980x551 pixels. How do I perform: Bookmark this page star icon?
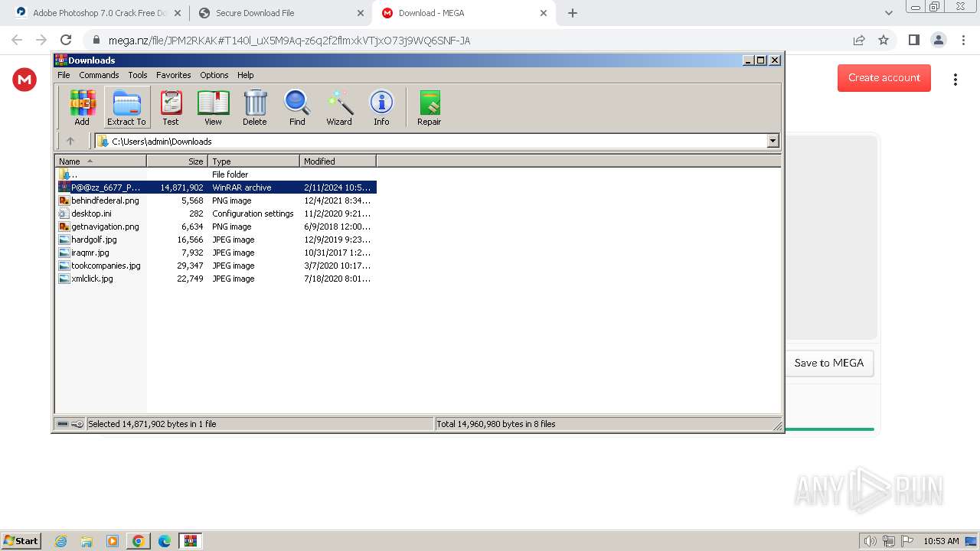click(x=884, y=40)
